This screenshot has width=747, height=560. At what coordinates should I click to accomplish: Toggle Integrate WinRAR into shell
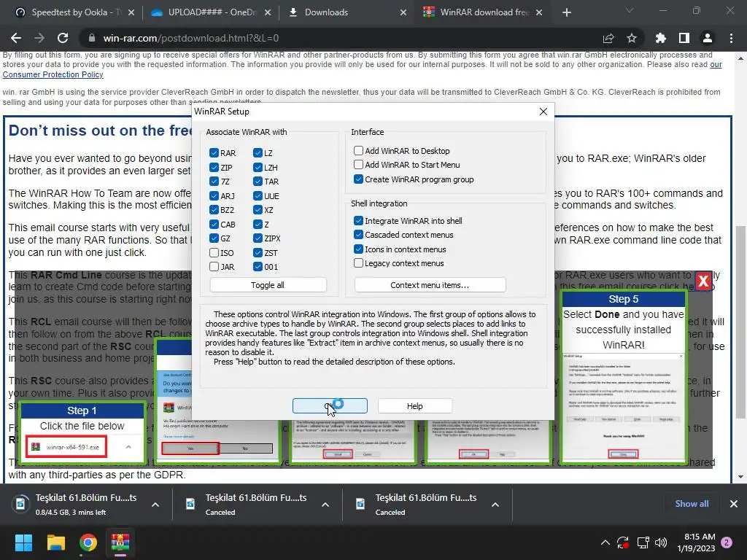click(358, 220)
